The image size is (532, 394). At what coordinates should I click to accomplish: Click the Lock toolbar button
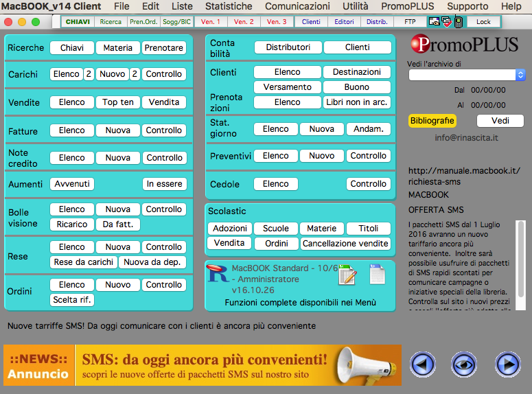pos(483,22)
